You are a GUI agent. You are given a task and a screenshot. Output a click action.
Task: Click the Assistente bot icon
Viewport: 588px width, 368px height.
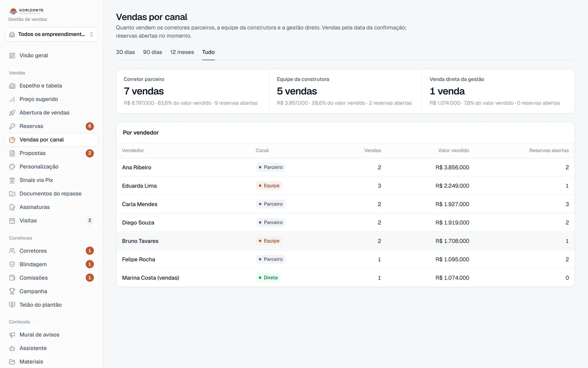12,348
